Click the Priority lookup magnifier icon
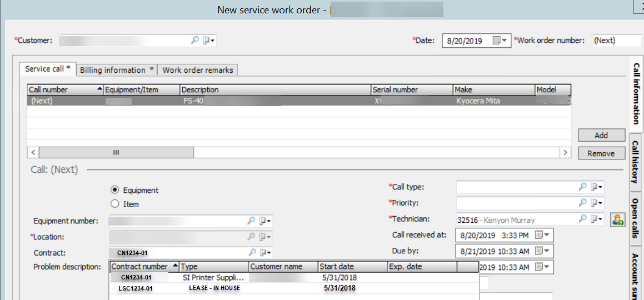This screenshot has height=300, width=644. point(583,203)
